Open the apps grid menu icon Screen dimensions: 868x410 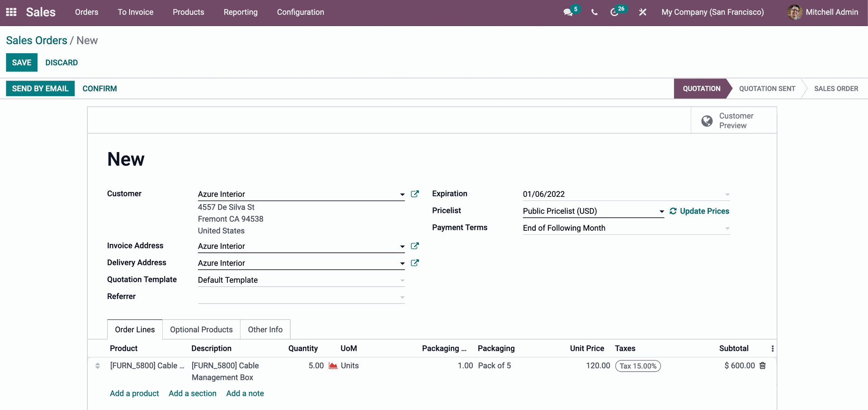11,12
